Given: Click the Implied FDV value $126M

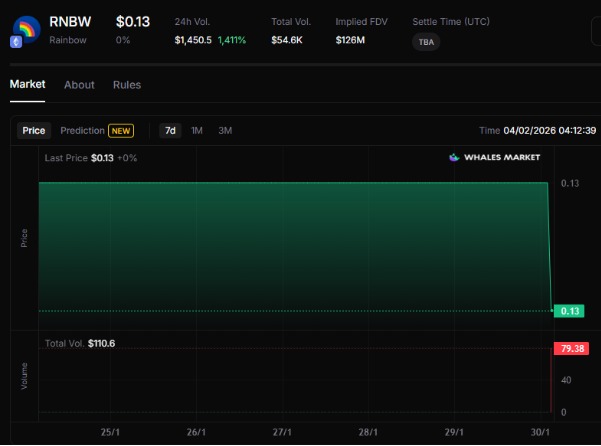Looking at the screenshot, I should pos(350,40).
